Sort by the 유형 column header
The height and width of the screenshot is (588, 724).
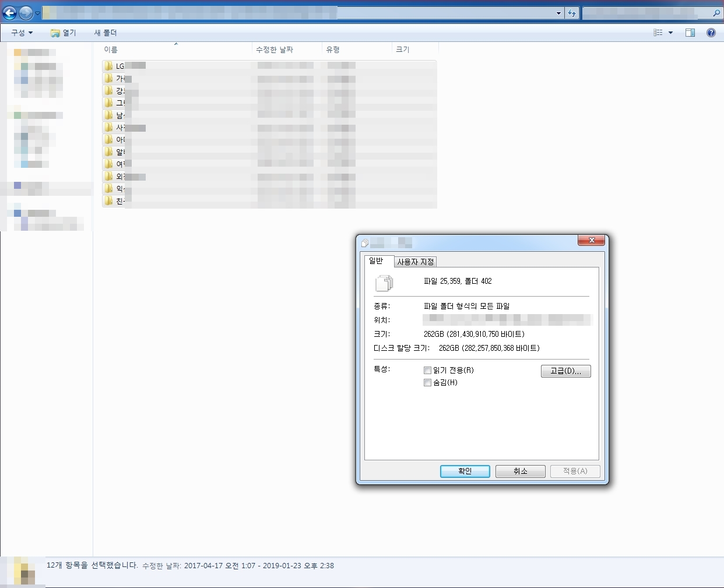357,50
